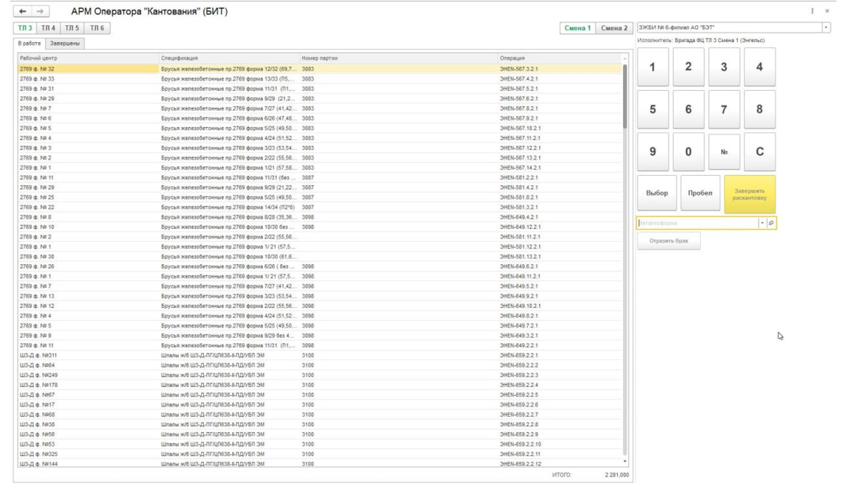Switch to line ТЛ 6
The height and width of the screenshot is (504, 843).
(97, 28)
